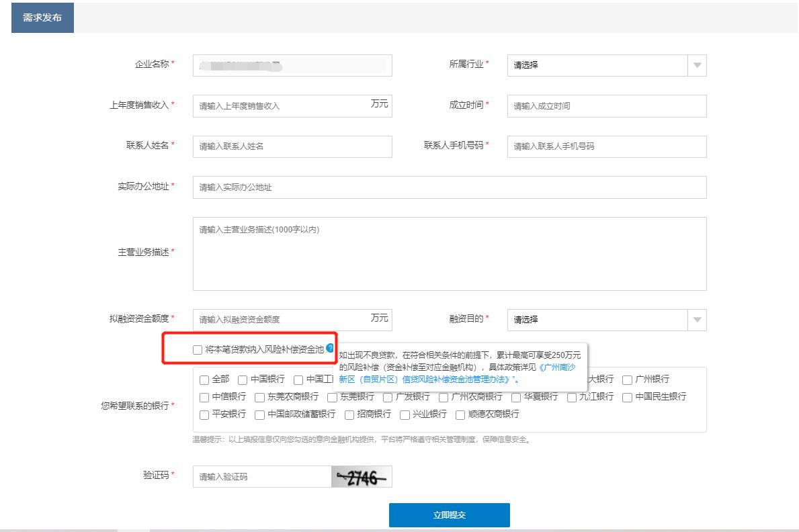The image size is (799, 532).
Task: Tick the 全部 banks checkbox
Action: 204,380
